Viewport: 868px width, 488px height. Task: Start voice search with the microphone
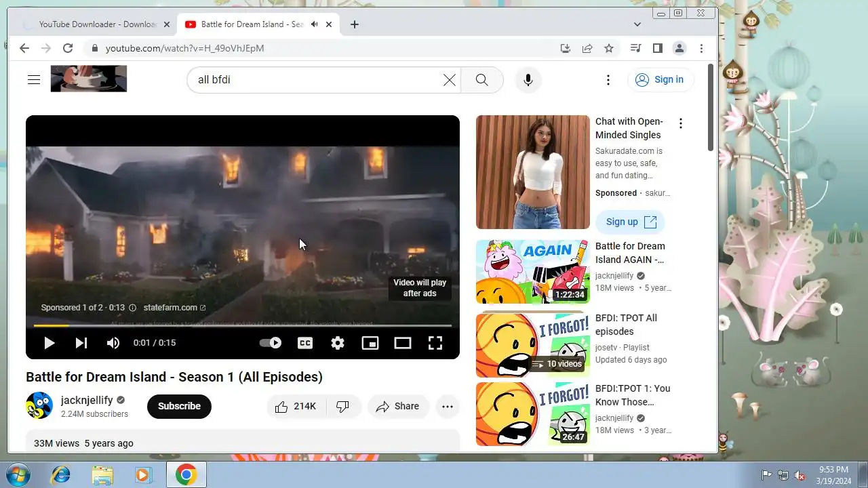click(528, 80)
